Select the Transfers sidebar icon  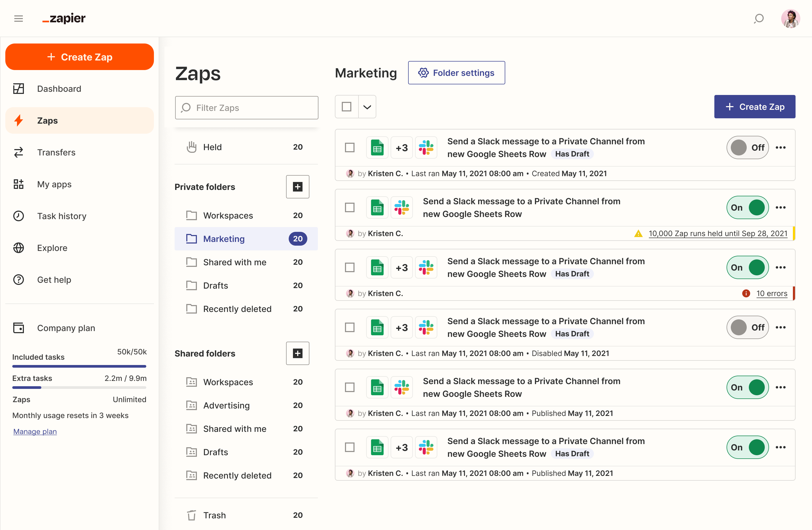[x=19, y=153]
